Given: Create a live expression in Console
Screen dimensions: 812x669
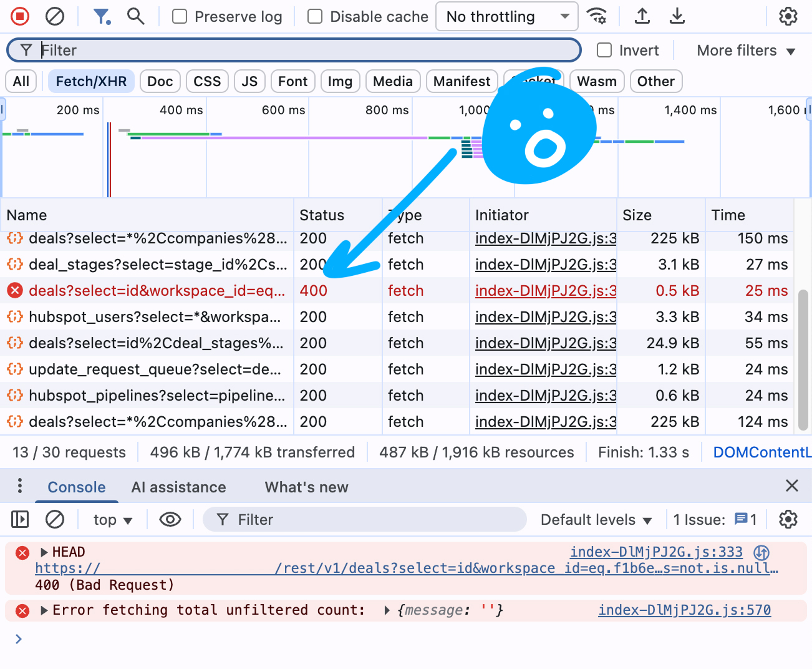Looking at the screenshot, I should coord(170,519).
